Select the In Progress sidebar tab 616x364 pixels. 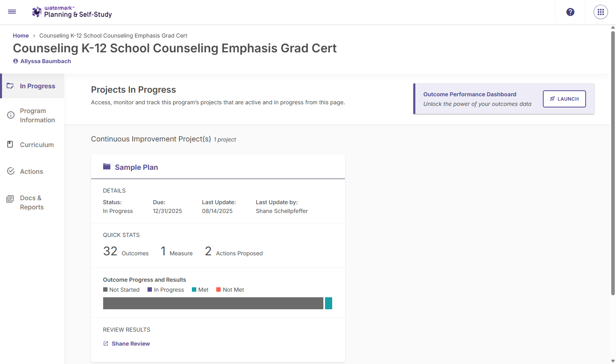[x=32, y=86]
